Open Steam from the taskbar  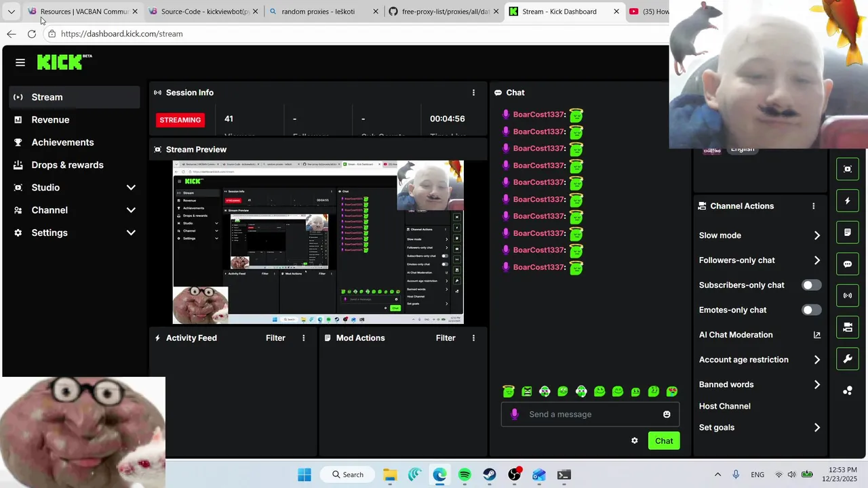coord(490,474)
